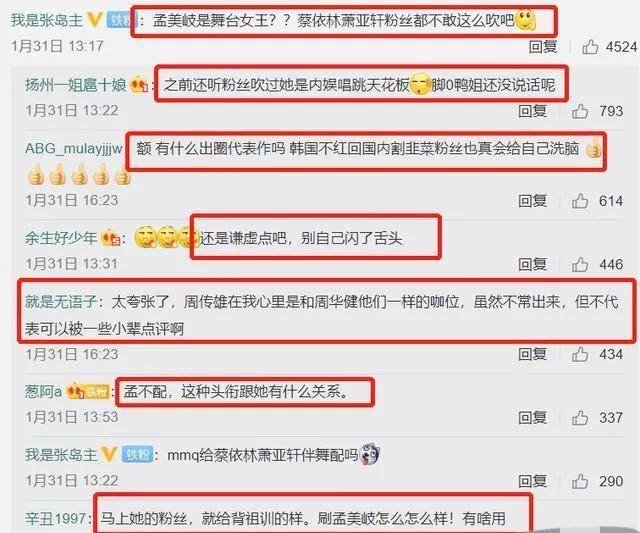Reply to the top comment by 我是张岛主

point(543,47)
